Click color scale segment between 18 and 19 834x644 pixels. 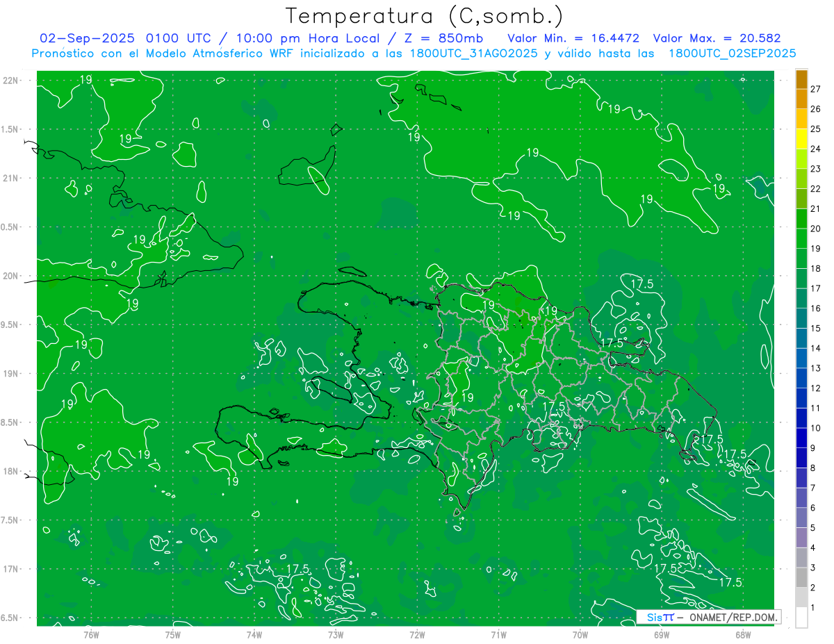pos(802,258)
